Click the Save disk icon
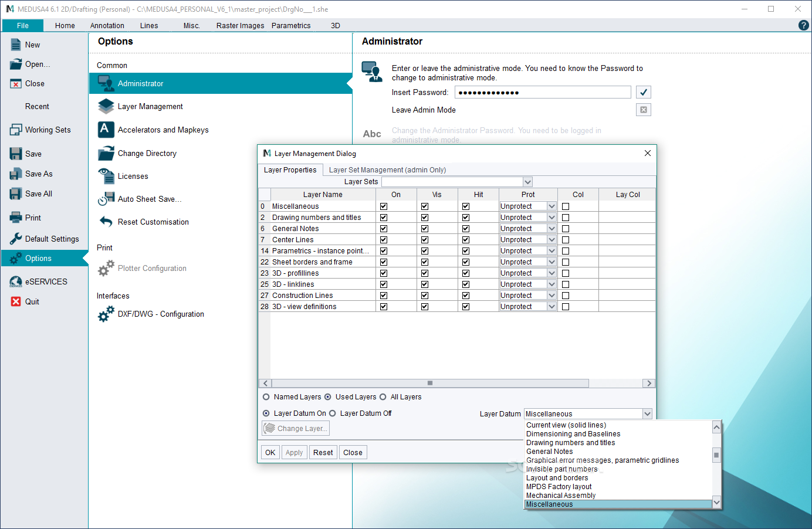This screenshot has height=529, width=812. coord(16,154)
